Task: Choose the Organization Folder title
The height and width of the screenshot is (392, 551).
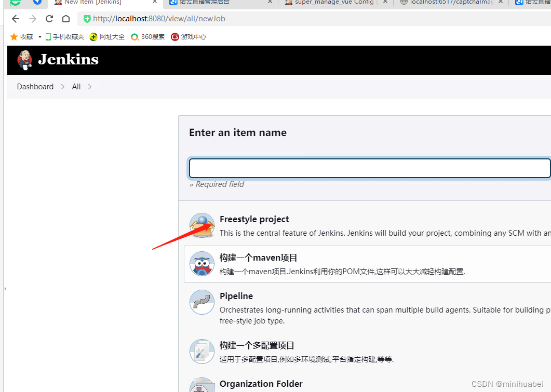Action: point(261,384)
